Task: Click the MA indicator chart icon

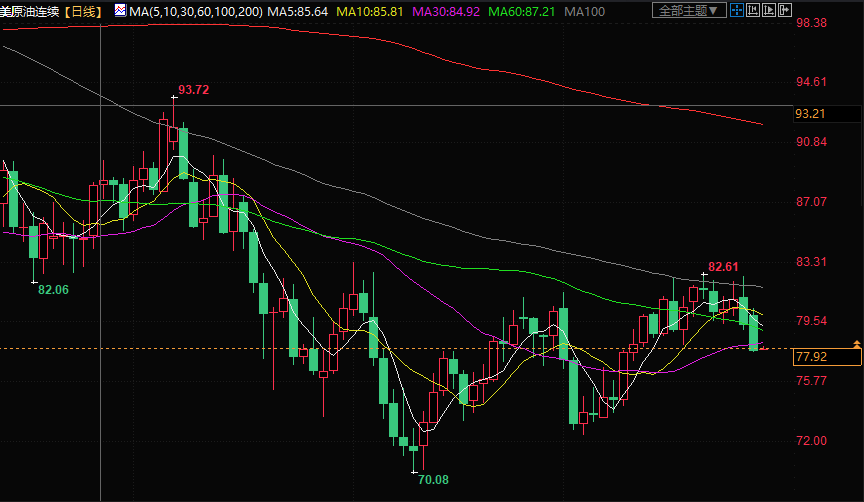Action: [x=120, y=10]
